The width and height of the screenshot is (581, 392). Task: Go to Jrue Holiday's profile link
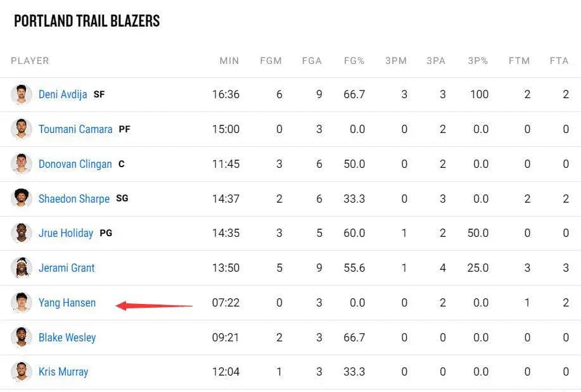pos(66,233)
